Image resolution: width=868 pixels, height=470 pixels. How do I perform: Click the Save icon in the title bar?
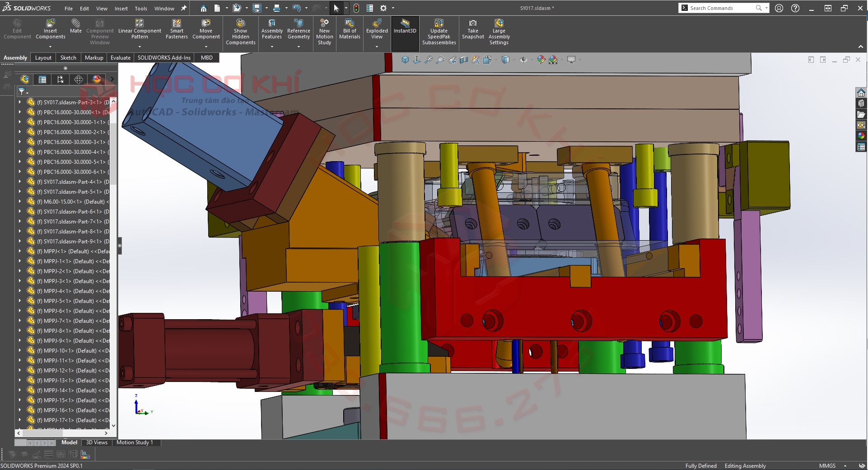257,8
